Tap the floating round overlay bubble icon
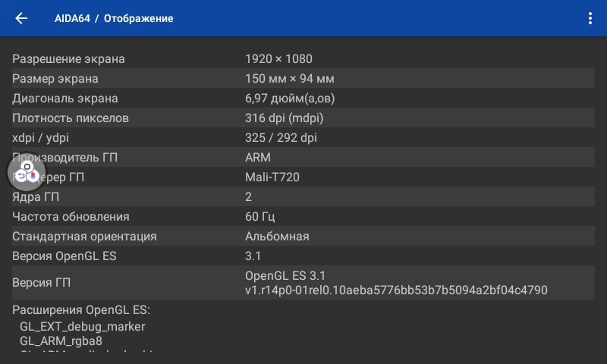The width and height of the screenshot is (607, 364). [27, 172]
